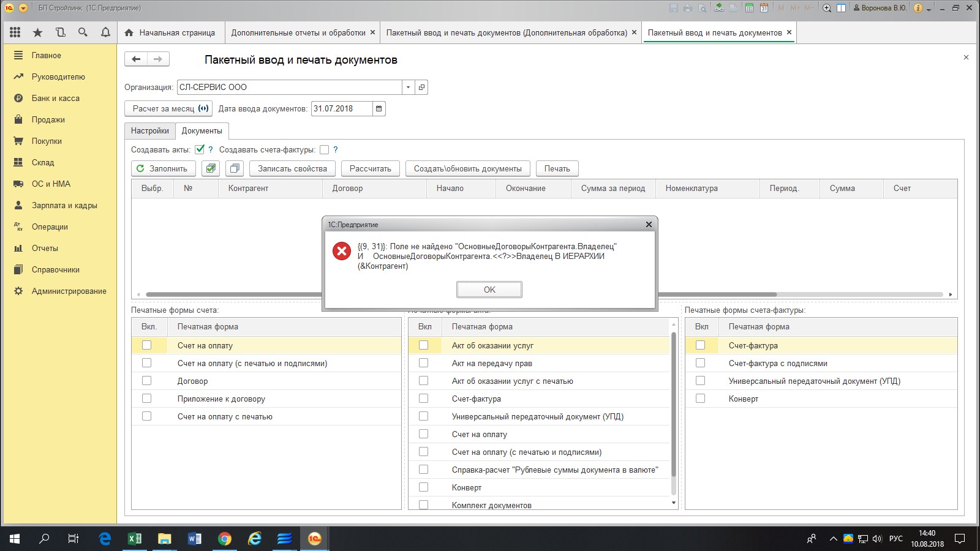Image resolution: width=980 pixels, height=551 pixels.
Task: Open Favorites star icon
Action: pyautogui.click(x=38, y=32)
